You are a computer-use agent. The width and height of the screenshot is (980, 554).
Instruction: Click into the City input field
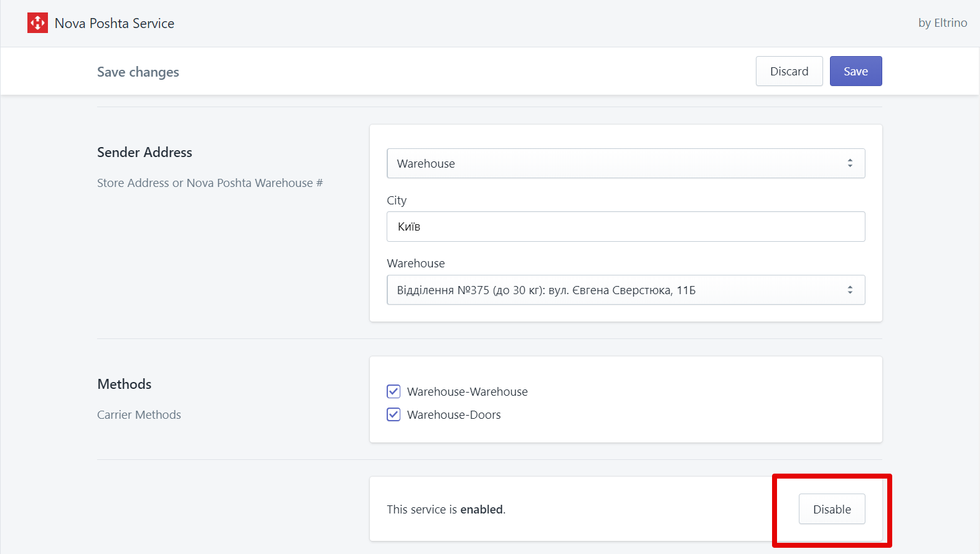626,227
